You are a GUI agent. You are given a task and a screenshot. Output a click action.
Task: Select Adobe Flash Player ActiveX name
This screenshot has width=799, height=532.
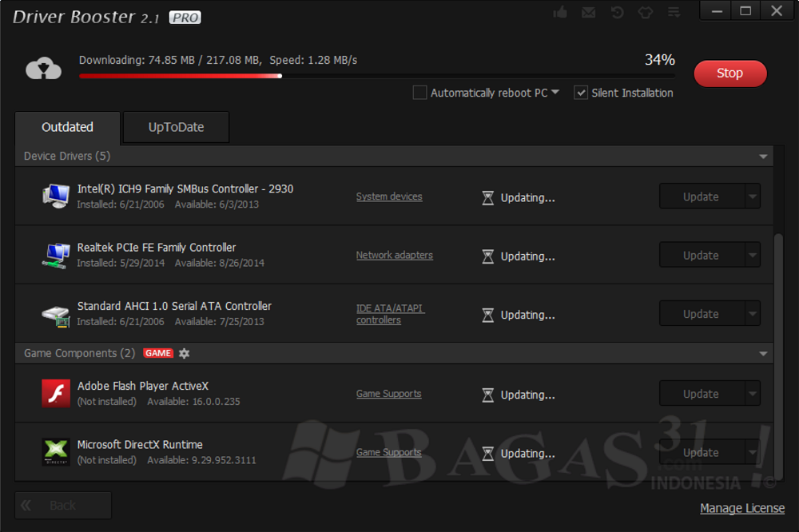[x=143, y=387]
